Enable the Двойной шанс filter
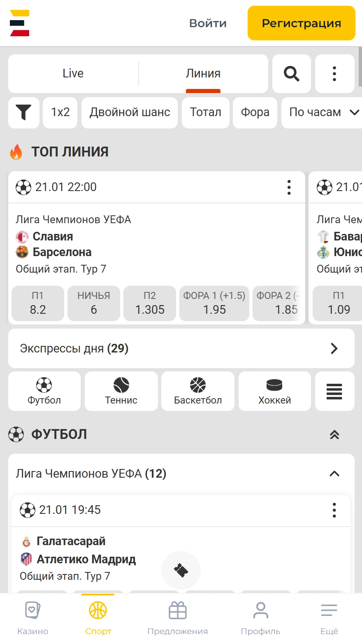The width and height of the screenshot is (362, 644). coord(129,112)
